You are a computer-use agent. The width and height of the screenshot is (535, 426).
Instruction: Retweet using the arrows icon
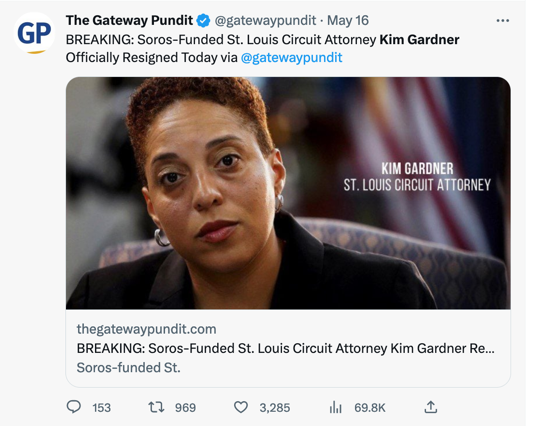click(x=156, y=407)
